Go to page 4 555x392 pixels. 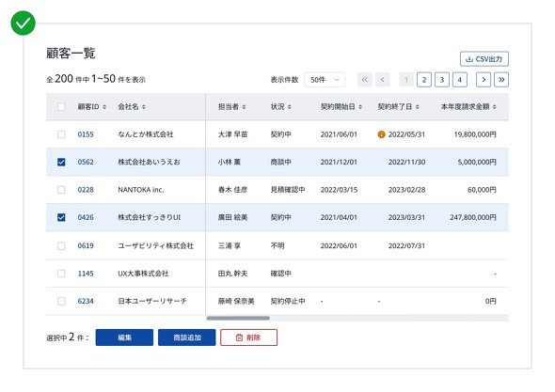[459, 80]
